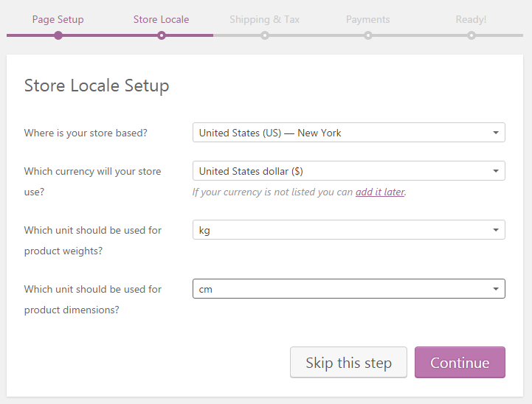
Task: Open the product weight unit dropdown
Action: click(x=349, y=230)
